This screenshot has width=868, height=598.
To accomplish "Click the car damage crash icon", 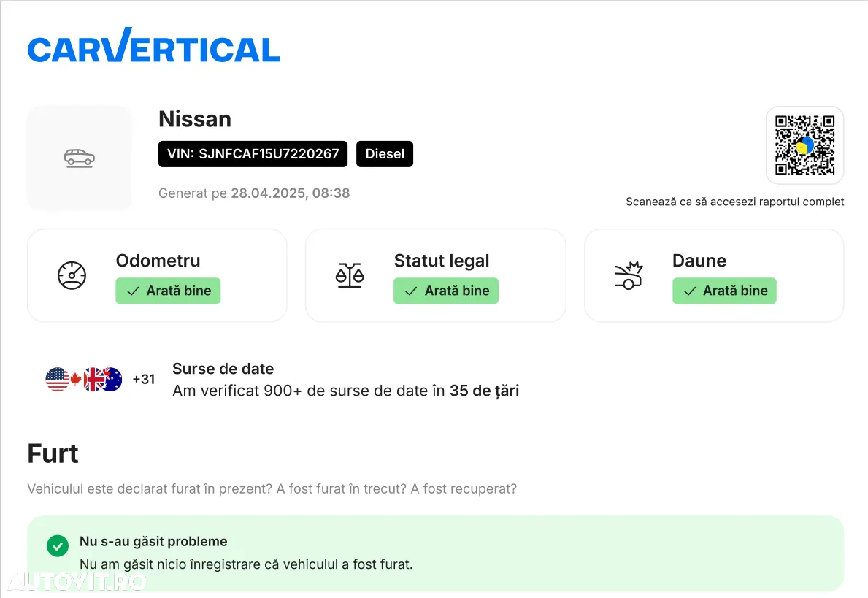I will 629,275.
